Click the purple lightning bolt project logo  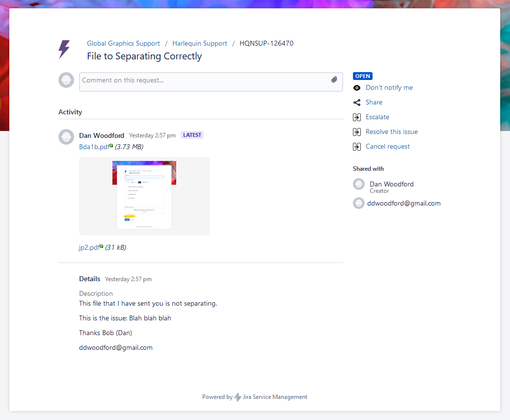click(x=64, y=50)
